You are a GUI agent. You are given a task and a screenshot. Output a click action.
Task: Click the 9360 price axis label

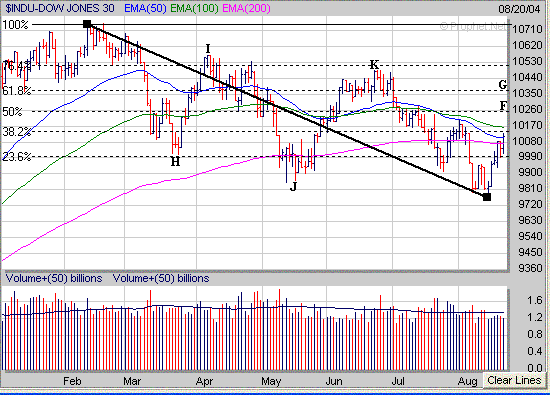(530, 268)
